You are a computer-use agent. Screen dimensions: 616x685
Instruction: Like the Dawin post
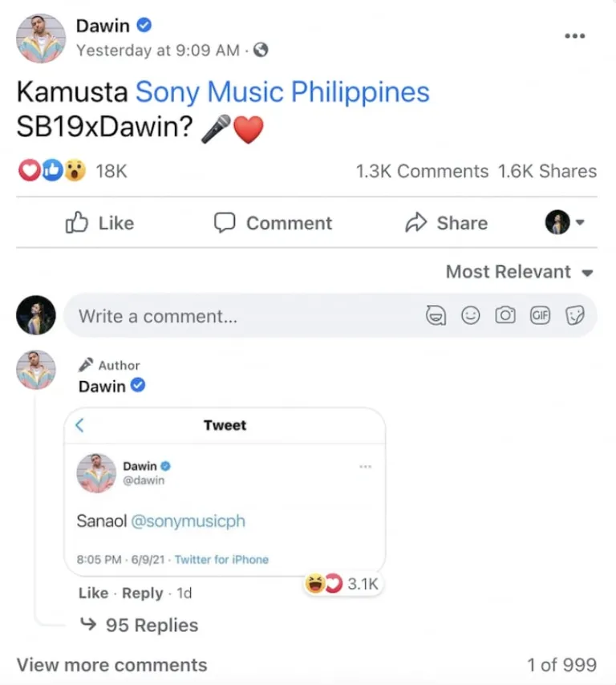coord(99,223)
